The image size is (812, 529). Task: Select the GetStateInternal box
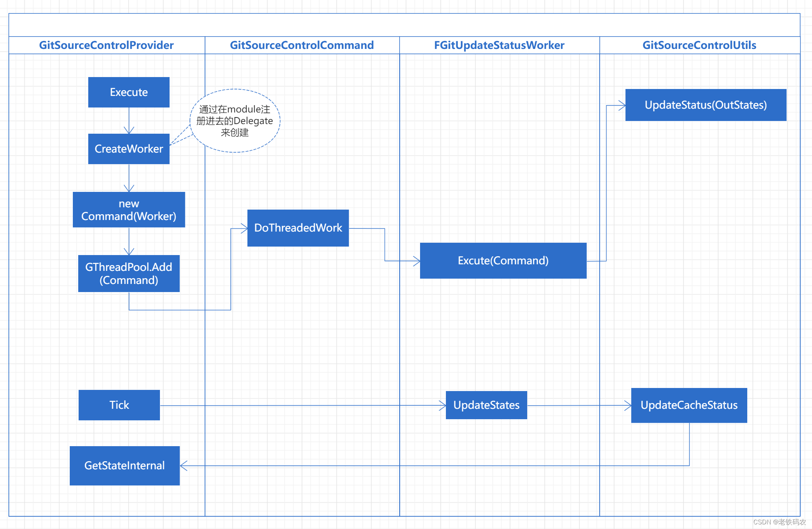click(124, 466)
